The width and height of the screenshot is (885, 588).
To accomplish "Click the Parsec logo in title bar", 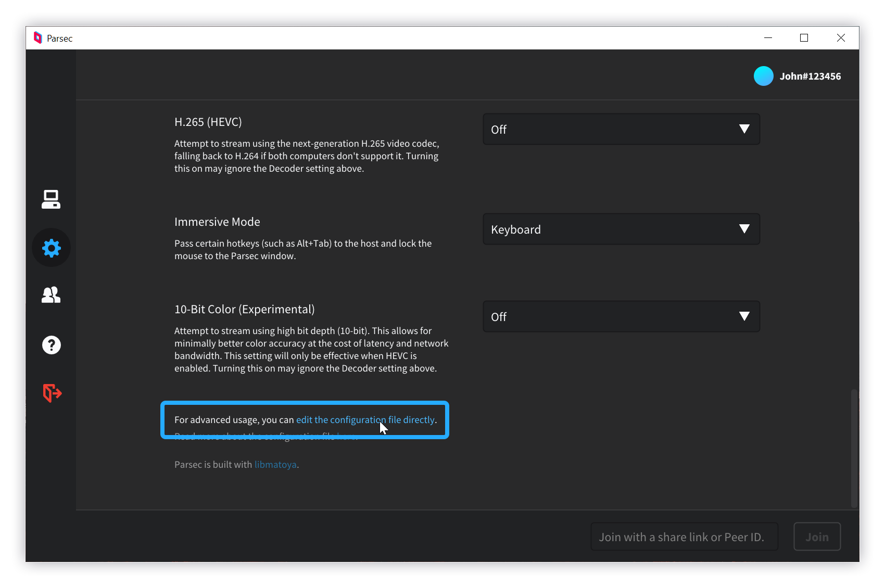I will click(37, 38).
